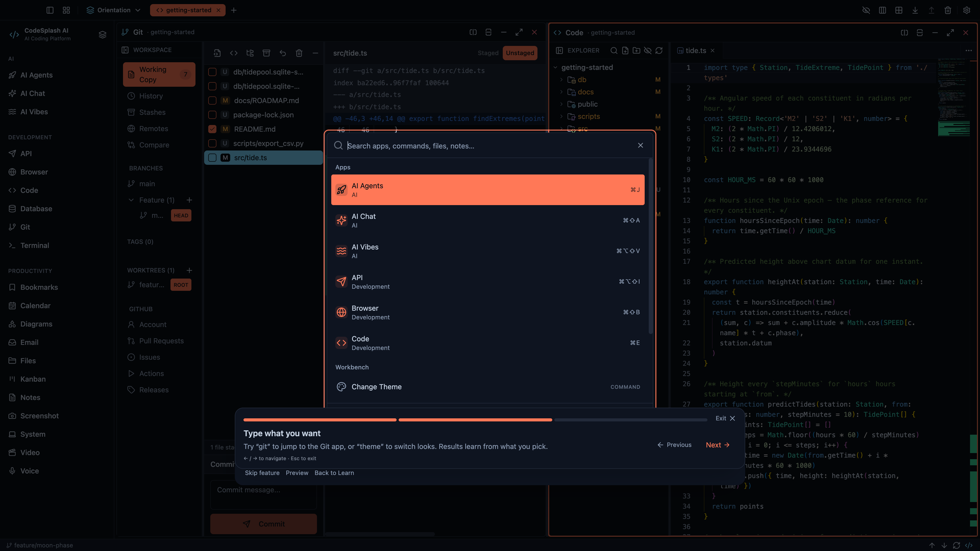
Task: Open AI Vibes from the search palette
Action: click(x=488, y=251)
